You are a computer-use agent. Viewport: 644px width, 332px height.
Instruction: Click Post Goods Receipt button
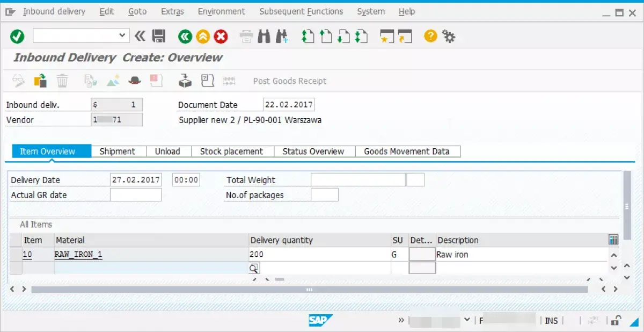click(290, 81)
